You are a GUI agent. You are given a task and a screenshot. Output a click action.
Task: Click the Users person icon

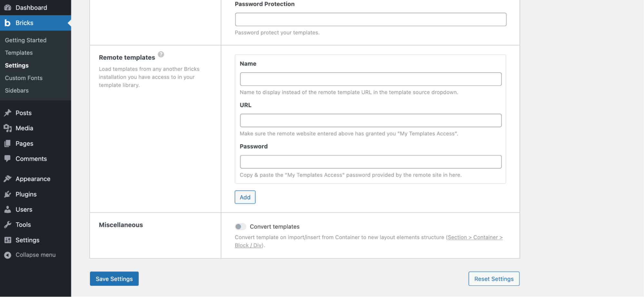8,209
